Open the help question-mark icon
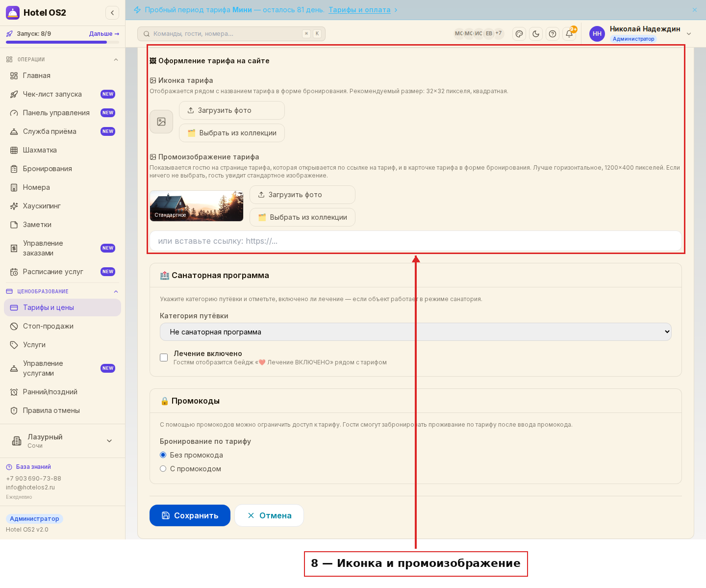The width and height of the screenshot is (706, 588). point(553,34)
